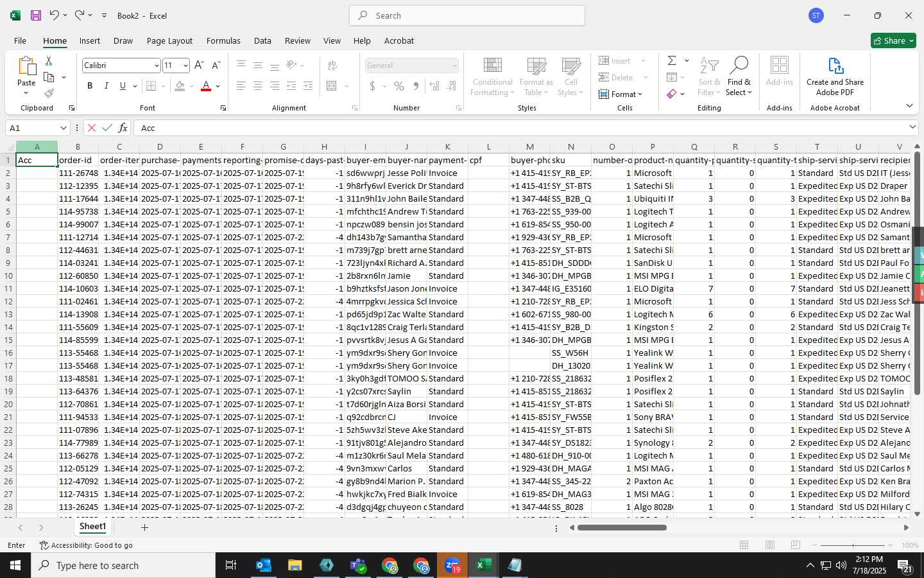Open the font color picker arrow
The image size is (924, 578).
218,86
